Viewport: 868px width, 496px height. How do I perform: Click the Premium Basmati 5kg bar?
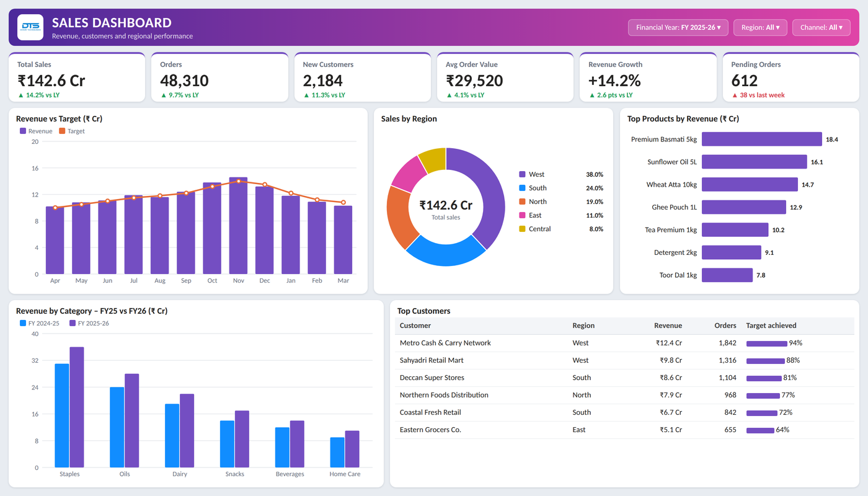(x=762, y=139)
